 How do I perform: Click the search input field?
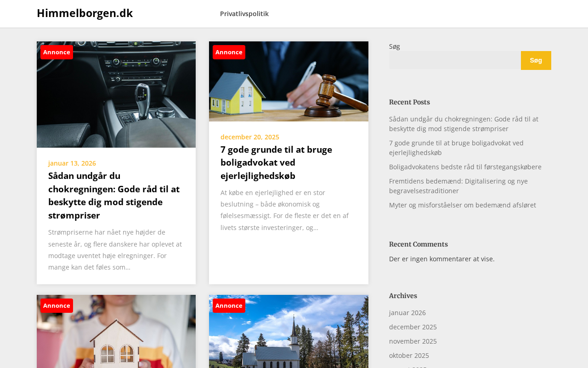[455, 60]
